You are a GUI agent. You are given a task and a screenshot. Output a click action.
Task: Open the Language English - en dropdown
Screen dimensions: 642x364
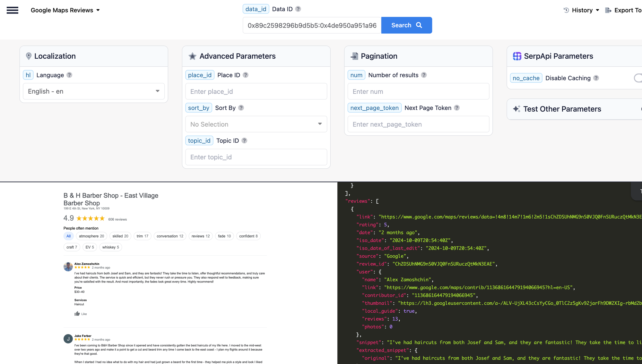[94, 91]
